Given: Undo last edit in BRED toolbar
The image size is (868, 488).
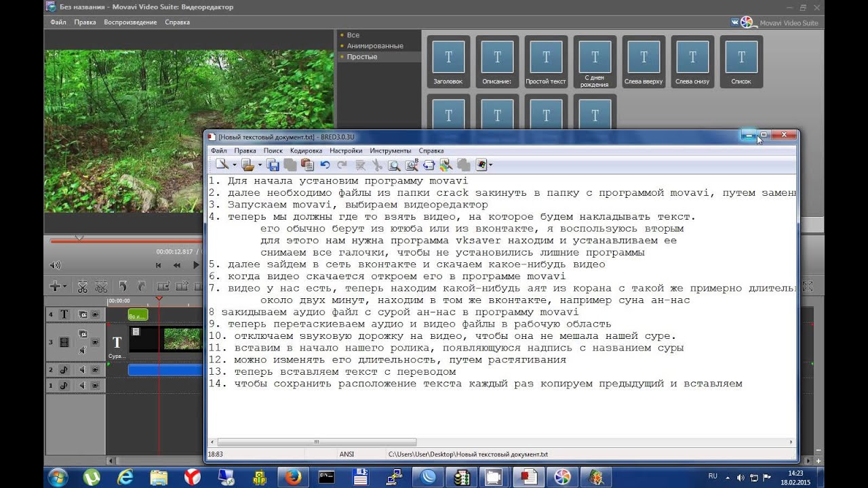Looking at the screenshot, I should (x=325, y=165).
